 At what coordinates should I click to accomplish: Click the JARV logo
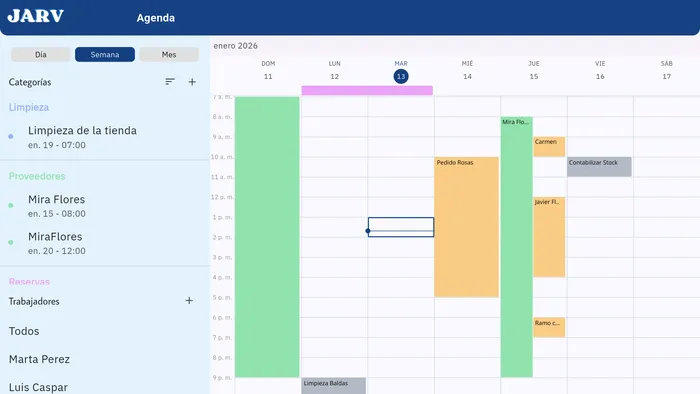coord(36,17)
